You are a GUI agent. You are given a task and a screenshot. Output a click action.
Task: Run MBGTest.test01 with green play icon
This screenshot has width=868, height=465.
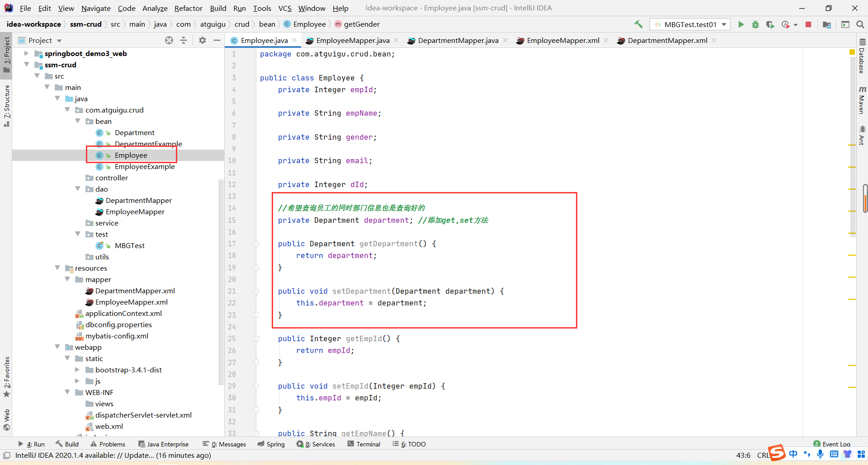[741, 24]
